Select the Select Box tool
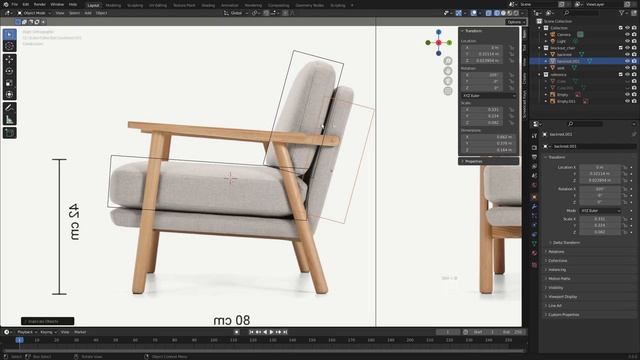The width and height of the screenshot is (640, 360). (x=9, y=35)
